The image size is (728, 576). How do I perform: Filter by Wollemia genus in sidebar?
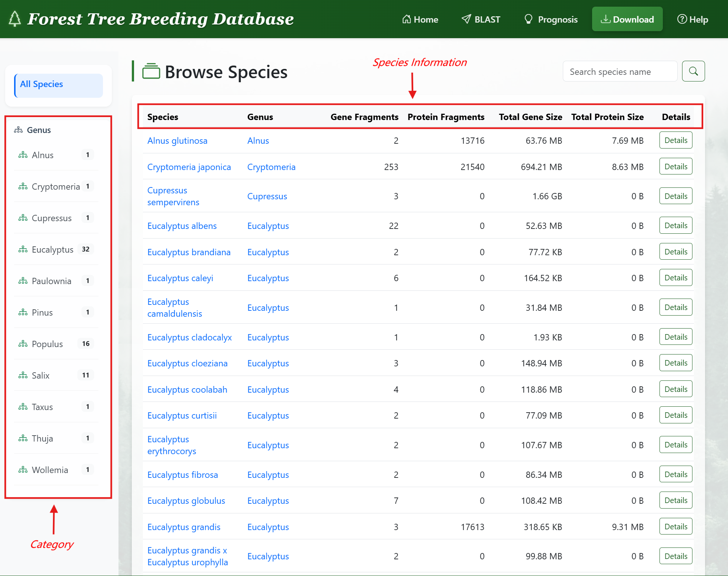(56, 470)
